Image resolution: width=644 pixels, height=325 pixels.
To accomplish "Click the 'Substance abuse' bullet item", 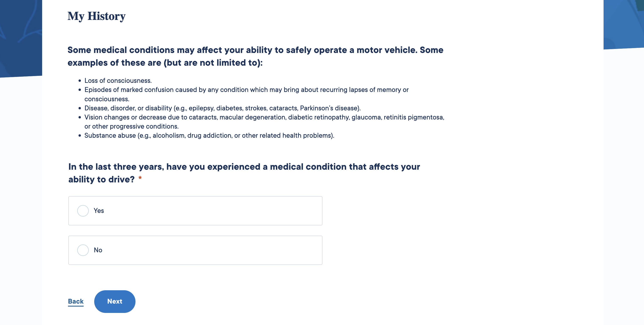I will 209,135.
